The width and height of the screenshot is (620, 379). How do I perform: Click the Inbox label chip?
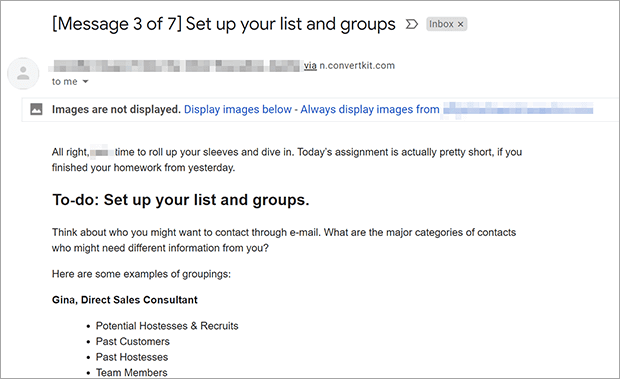coord(442,24)
